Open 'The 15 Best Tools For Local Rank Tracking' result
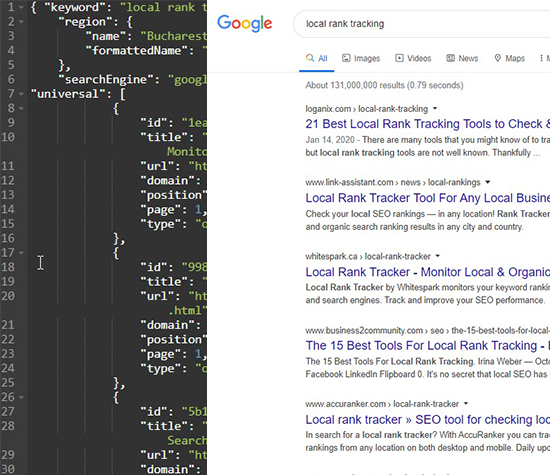The width and height of the screenshot is (550, 475). coord(428,346)
